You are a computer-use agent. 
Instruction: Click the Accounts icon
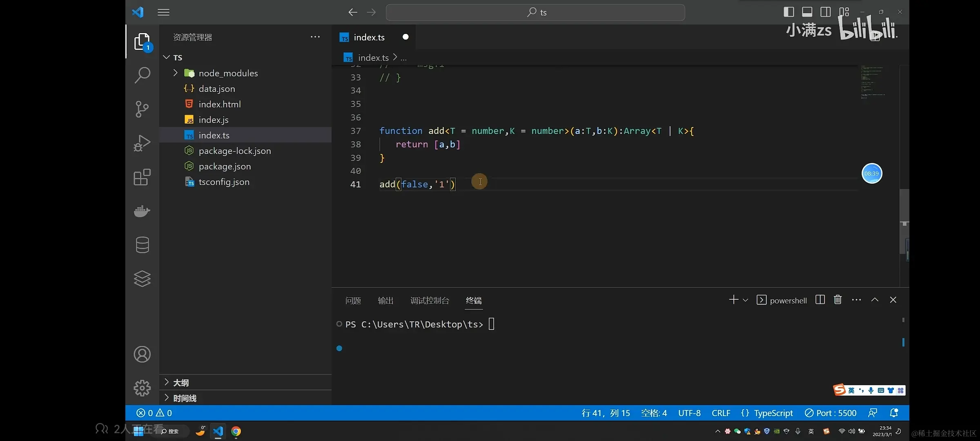pyautogui.click(x=142, y=354)
